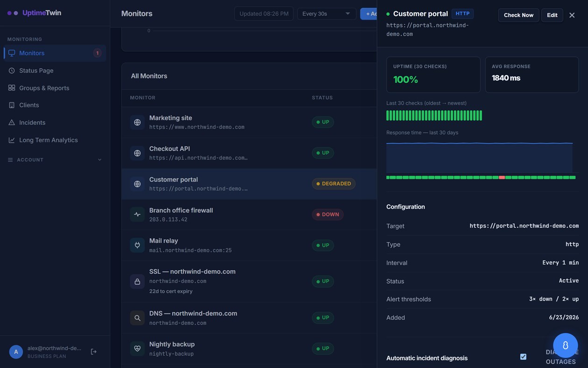Click the user avatar with letter A
This screenshot has height=368, width=588.
click(x=16, y=352)
